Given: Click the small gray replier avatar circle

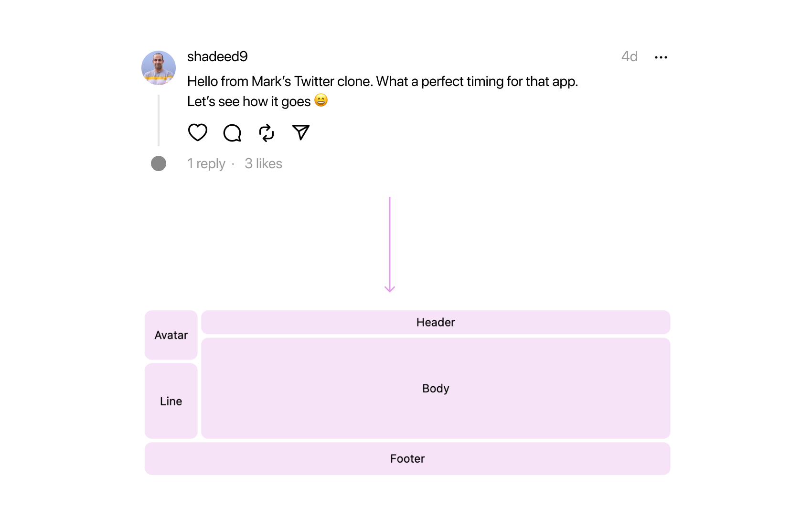Looking at the screenshot, I should [159, 163].
